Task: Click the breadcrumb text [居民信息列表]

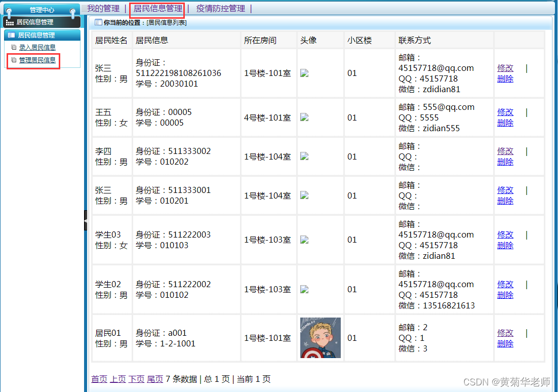Action: (167, 22)
